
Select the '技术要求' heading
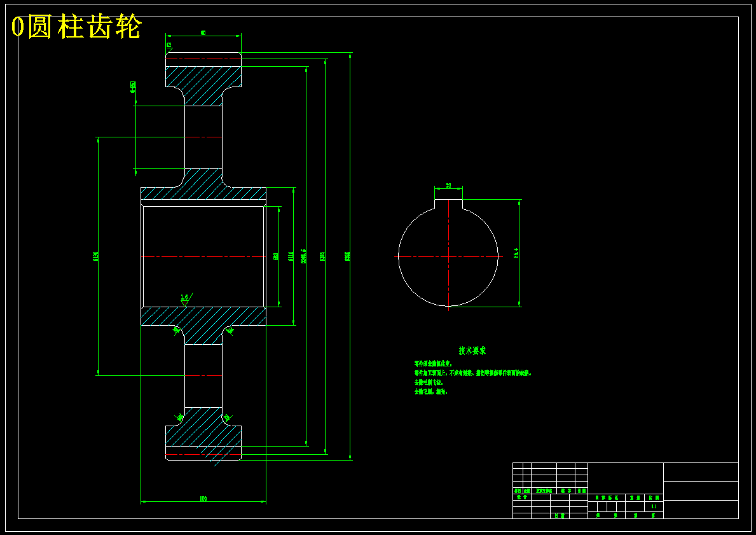pos(472,351)
